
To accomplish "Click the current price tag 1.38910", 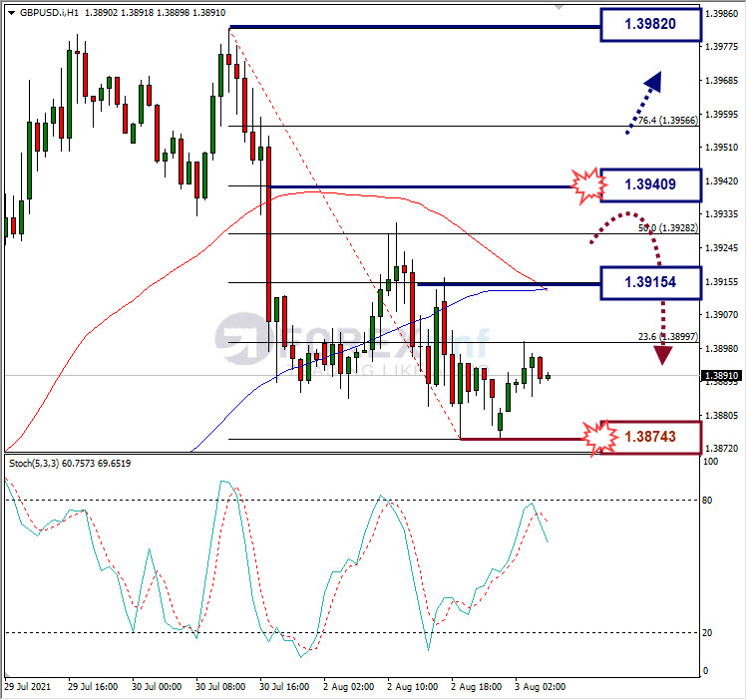I will 721,376.
